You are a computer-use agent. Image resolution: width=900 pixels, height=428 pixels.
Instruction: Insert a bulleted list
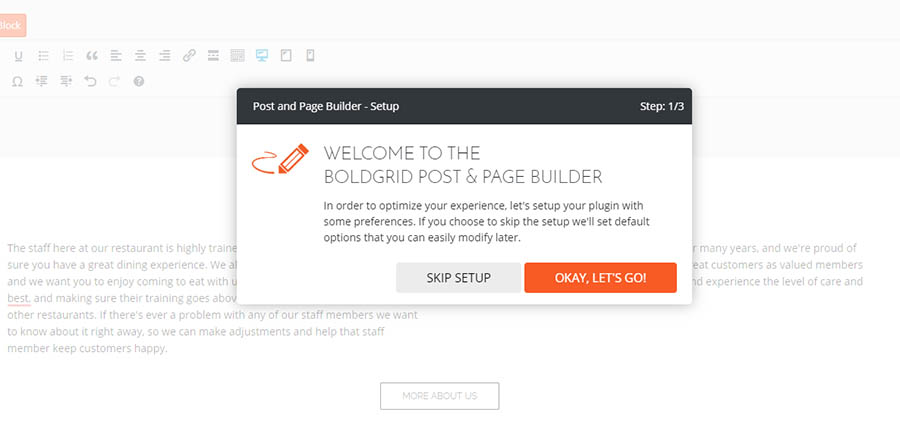[x=43, y=56]
